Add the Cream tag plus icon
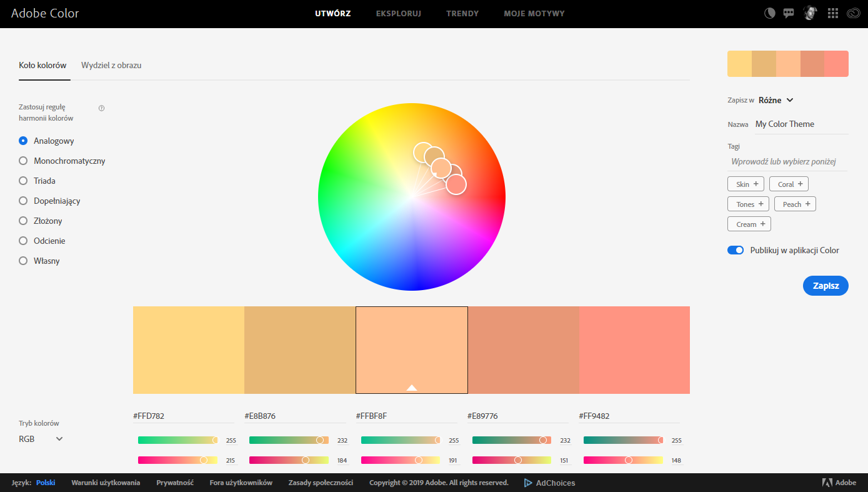This screenshot has width=868, height=492. pos(762,224)
